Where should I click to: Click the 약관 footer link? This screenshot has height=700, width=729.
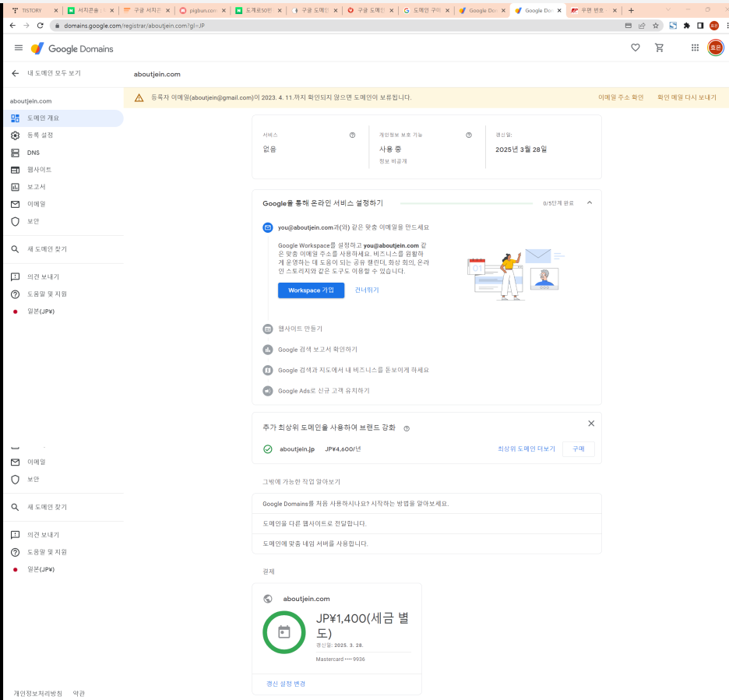[79, 694]
